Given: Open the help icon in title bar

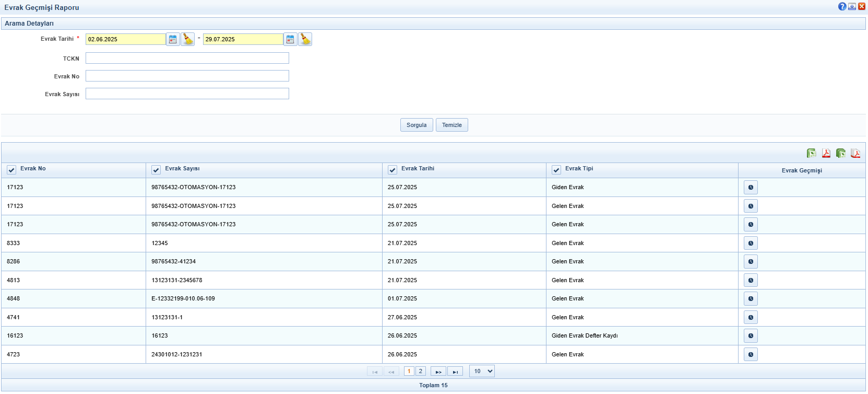Looking at the screenshot, I should pyautogui.click(x=842, y=7).
